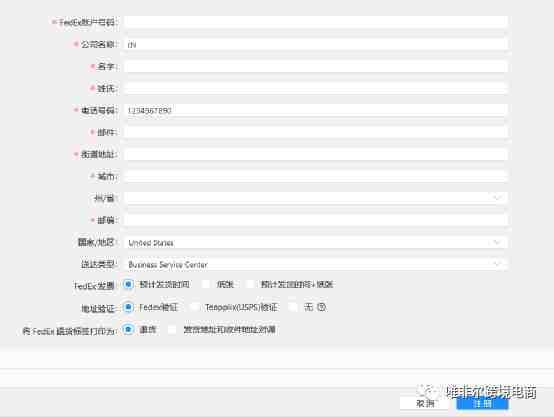The height and width of the screenshot is (417, 554).
Task: Focus the 邮件 input field
Action: pos(316,132)
